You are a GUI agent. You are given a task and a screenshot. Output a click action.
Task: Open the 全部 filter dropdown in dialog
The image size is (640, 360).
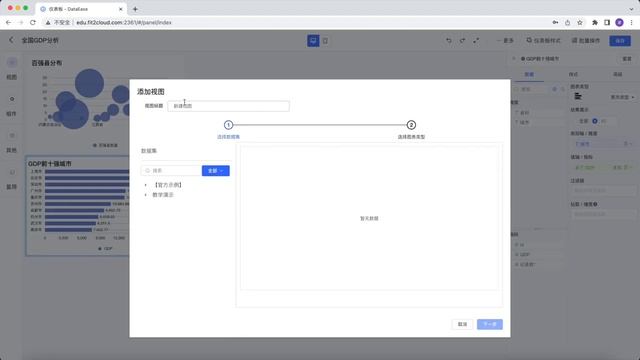216,171
